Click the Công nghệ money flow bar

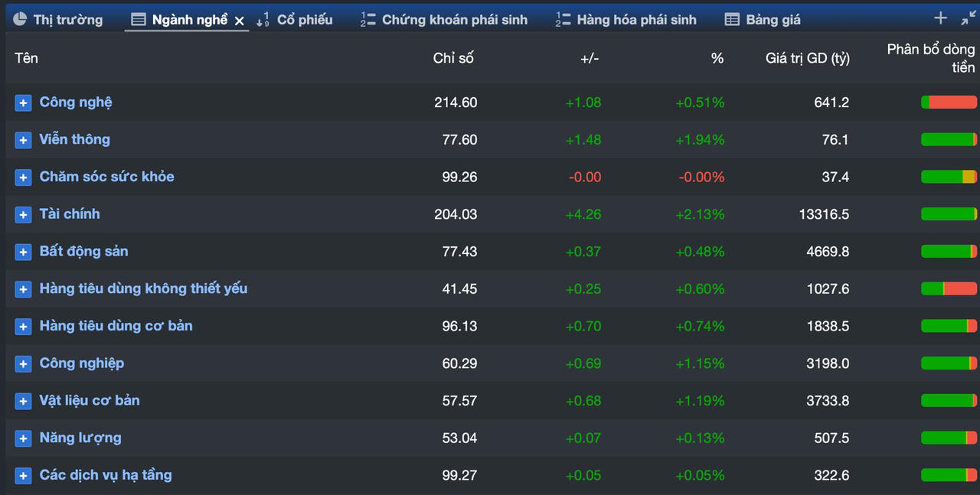[x=949, y=103]
